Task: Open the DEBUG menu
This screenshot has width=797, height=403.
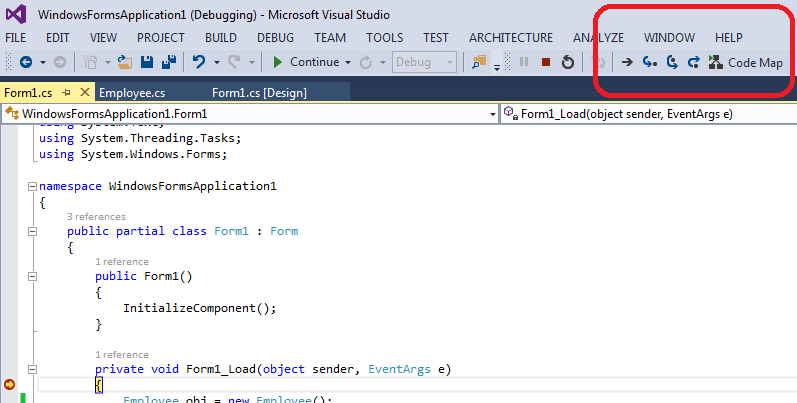Action: (x=275, y=38)
